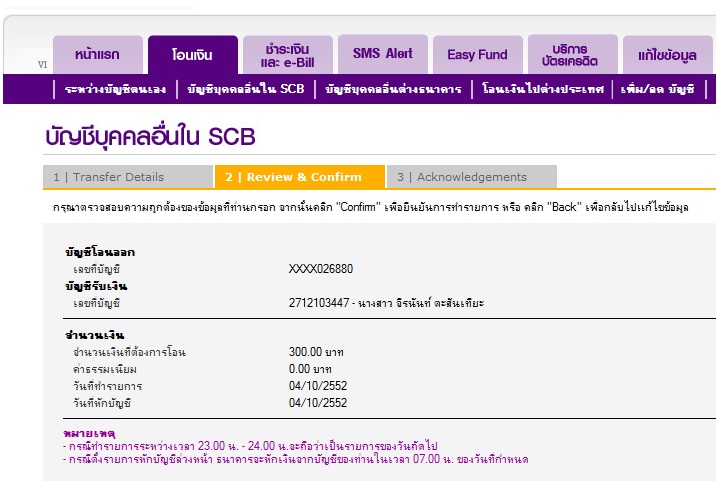Click the 0.00 บาท fee value
717x481 pixels.
tap(310, 369)
